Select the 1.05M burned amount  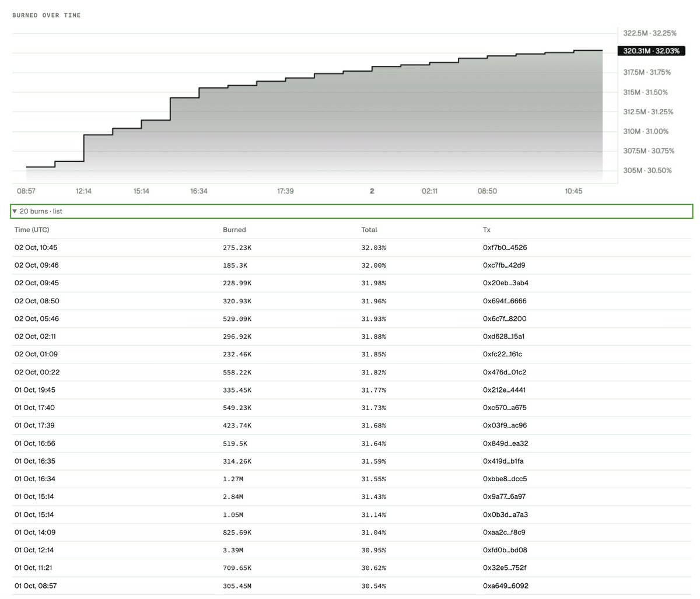pos(233,514)
